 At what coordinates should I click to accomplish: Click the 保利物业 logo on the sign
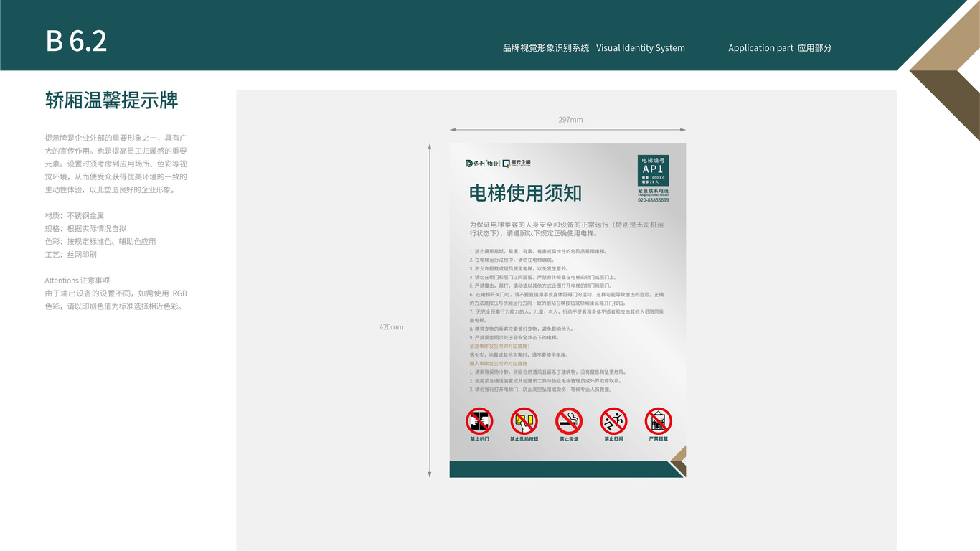click(481, 164)
